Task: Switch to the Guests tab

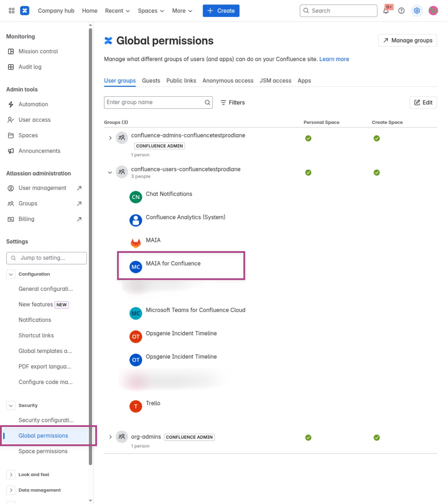Action: coord(151,81)
